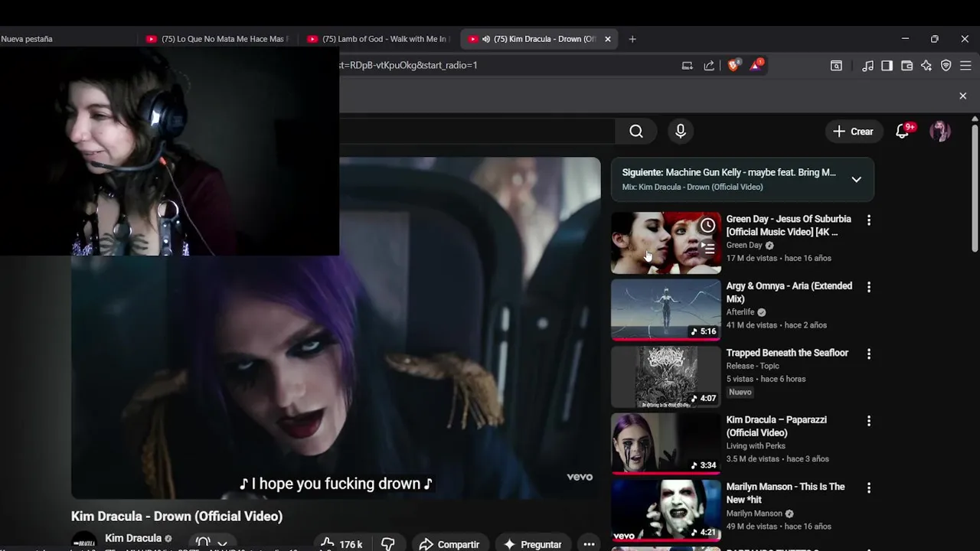This screenshot has height=551, width=980.
Task: Open Argy & Omnya Aria thumbnail
Action: pyautogui.click(x=666, y=310)
